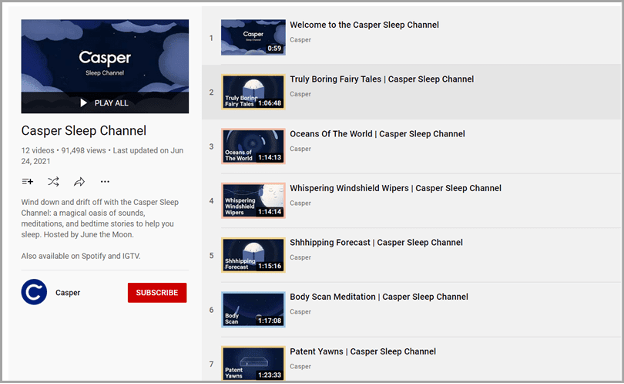Click the 'Also available on Spotify and IGTV.' text
The height and width of the screenshot is (384, 624).
coord(81,256)
